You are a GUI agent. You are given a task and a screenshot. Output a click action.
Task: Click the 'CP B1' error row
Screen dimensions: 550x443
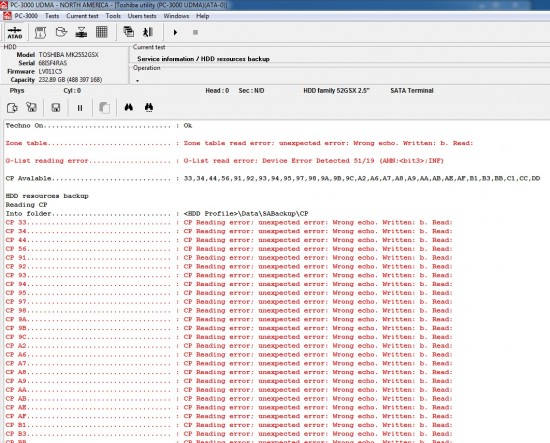pyautogui.click(x=229, y=425)
